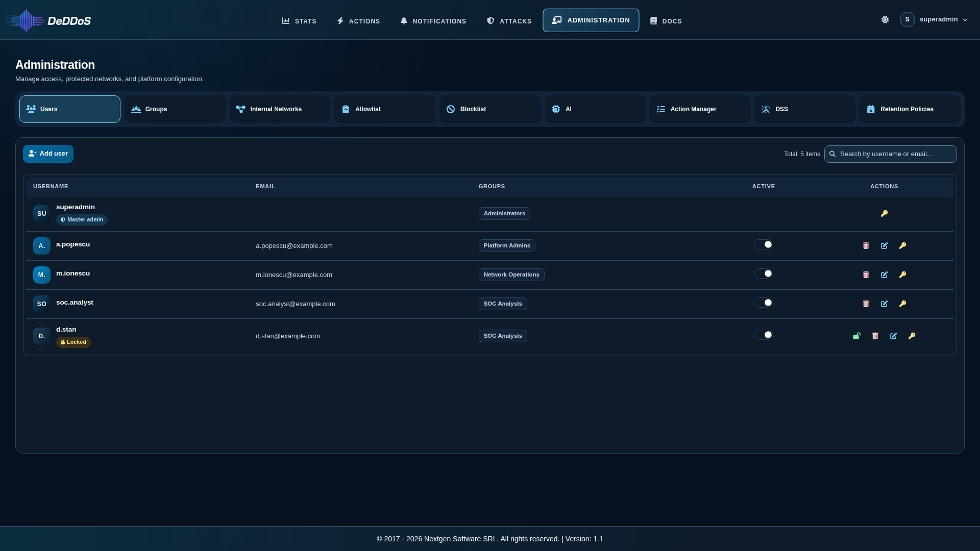Click key icon in m.ionescu row
The width and height of the screenshot is (980, 551).
pos(902,275)
